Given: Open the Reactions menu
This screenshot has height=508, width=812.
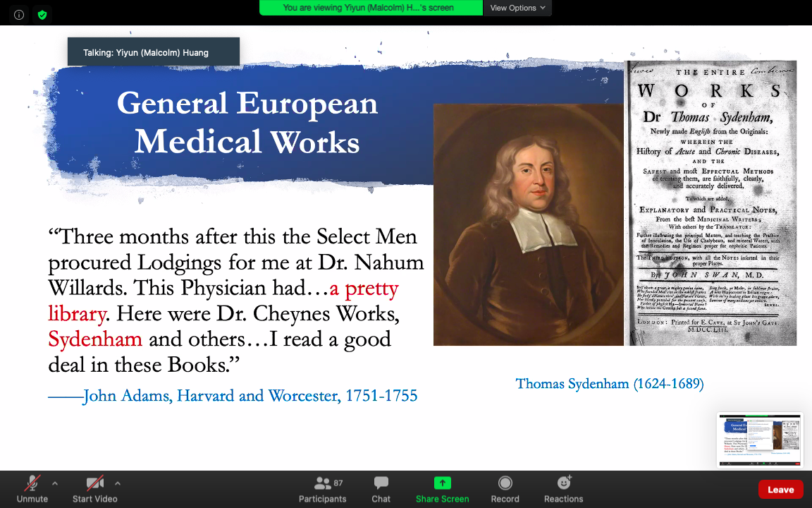Looking at the screenshot, I should click(563, 489).
